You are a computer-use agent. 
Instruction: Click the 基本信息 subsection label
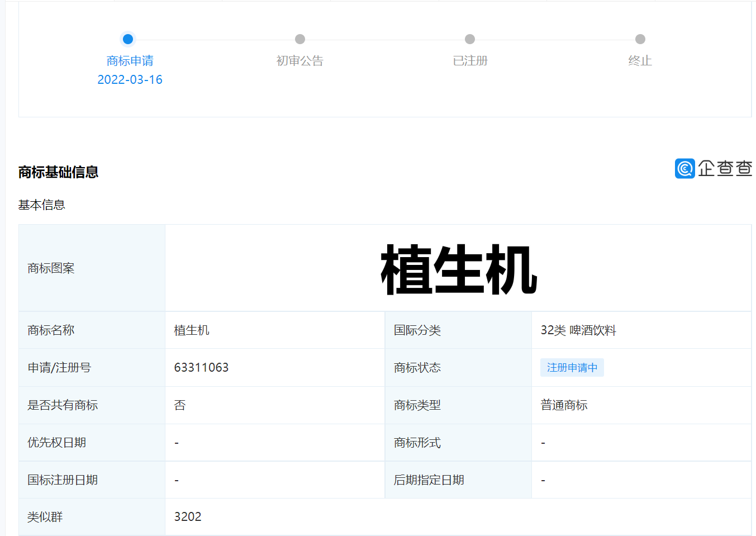coord(41,205)
